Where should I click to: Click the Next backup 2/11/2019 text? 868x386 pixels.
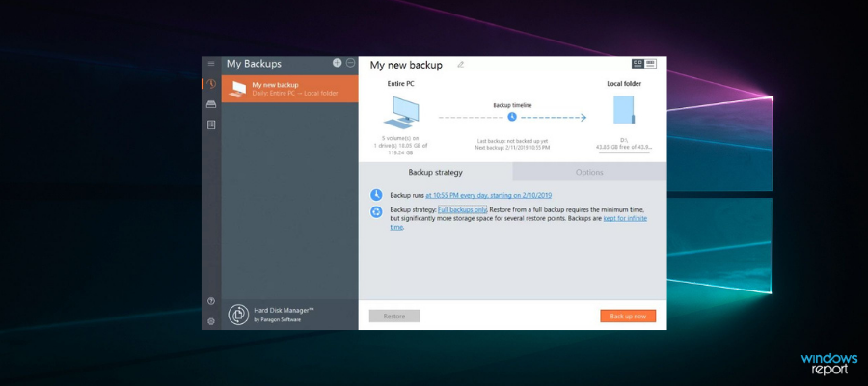(512, 148)
